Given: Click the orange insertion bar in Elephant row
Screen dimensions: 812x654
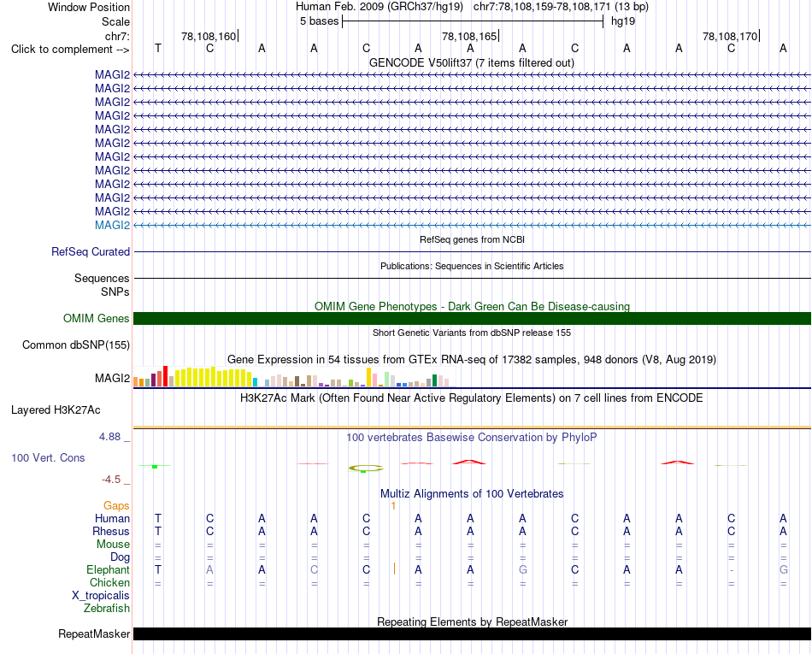Looking at the screenshot, I should [395, 569].
